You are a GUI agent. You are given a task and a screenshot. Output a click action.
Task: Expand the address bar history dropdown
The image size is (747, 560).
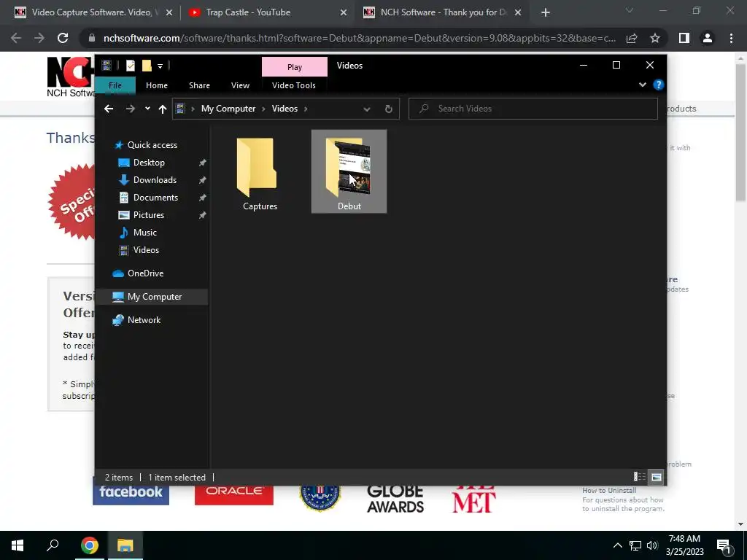[367, 109]
